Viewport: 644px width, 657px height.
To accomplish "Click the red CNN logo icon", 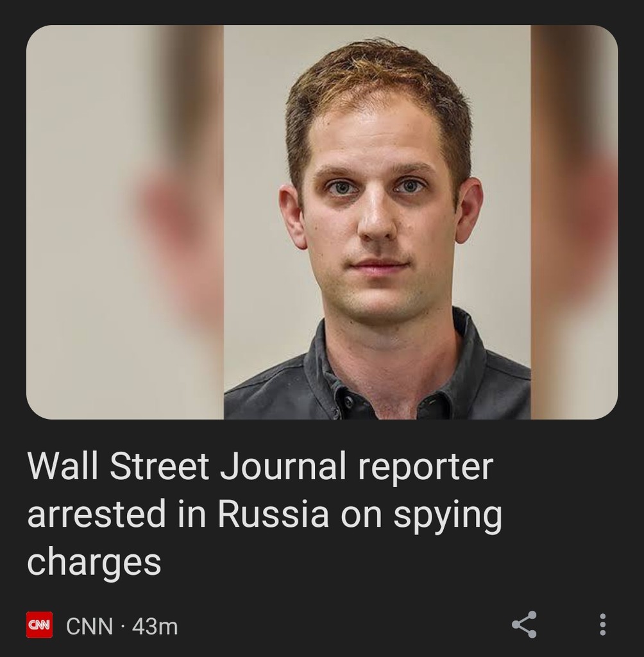I will pos(39,625).
